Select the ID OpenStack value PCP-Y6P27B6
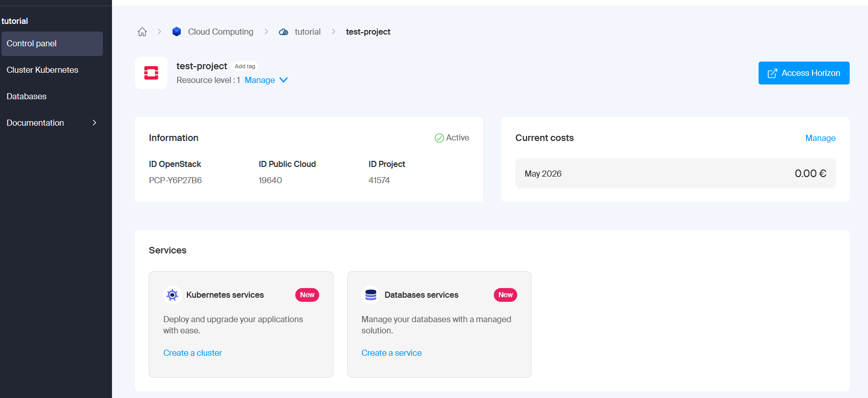The width and height of the screenshot is (868, 398). (175, 180)
